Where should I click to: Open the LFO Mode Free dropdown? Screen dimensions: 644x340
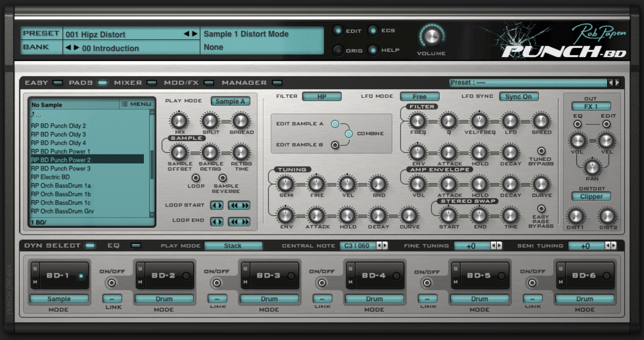pos(419,96)
